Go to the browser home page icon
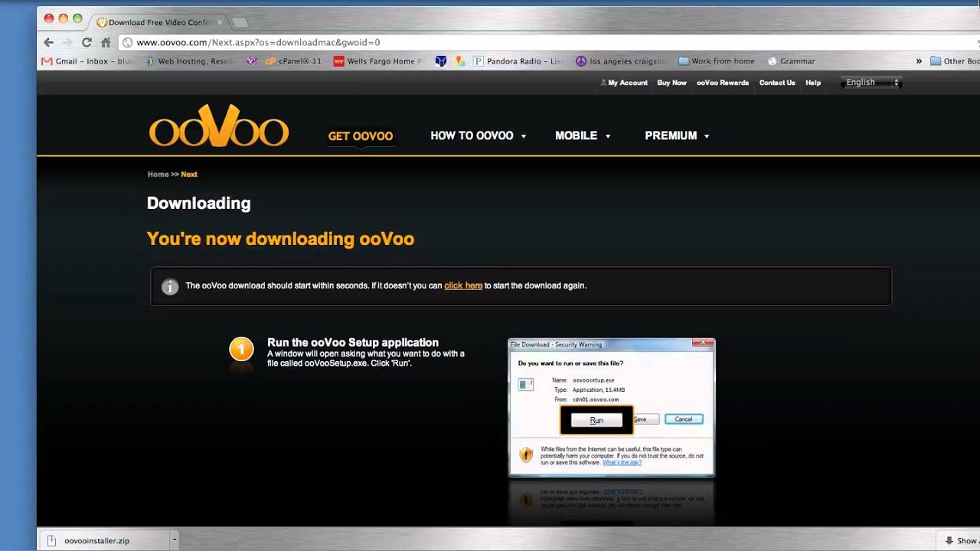Viewport: 980px width, 551px height. 106,42
